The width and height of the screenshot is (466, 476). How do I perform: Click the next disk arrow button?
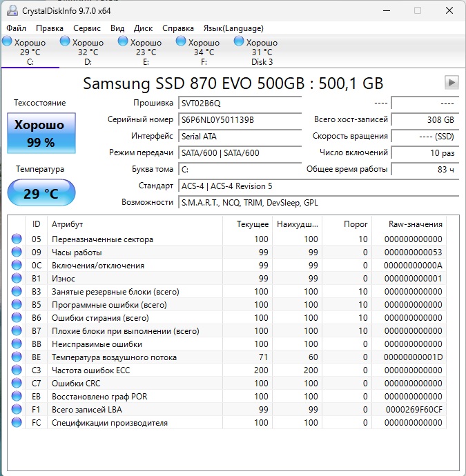tap(452, 83)
